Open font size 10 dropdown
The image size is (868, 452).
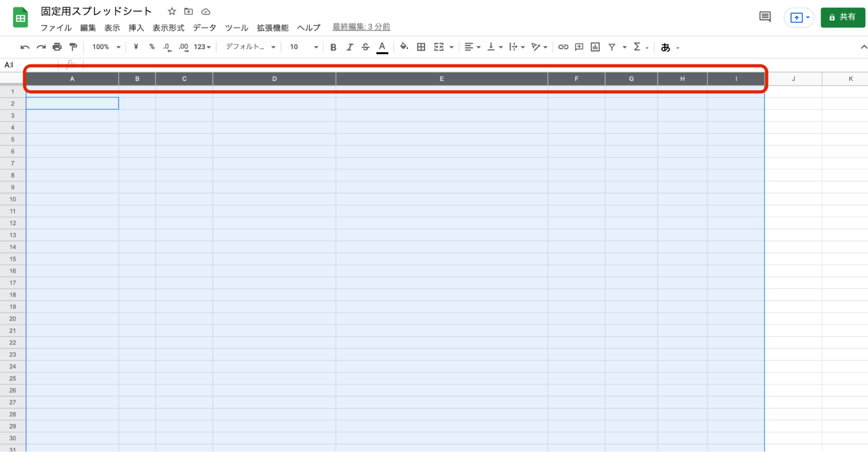[x=304, y=47]
